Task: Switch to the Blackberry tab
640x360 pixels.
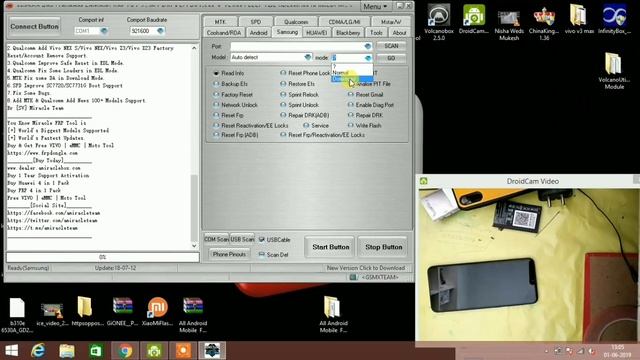Action: pos(348,32)
